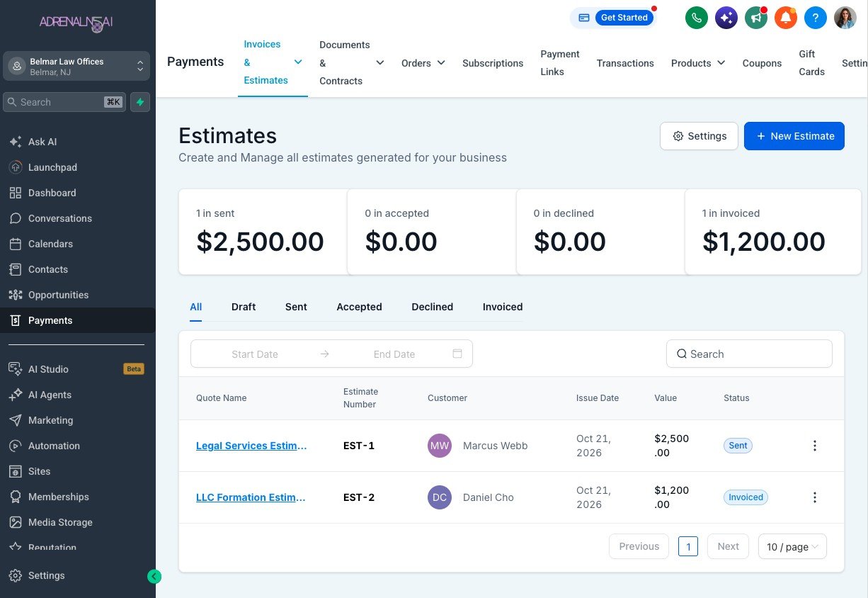The image size is (868, 598).
Task: Open the user profile avatar
Action: (845, 18)
